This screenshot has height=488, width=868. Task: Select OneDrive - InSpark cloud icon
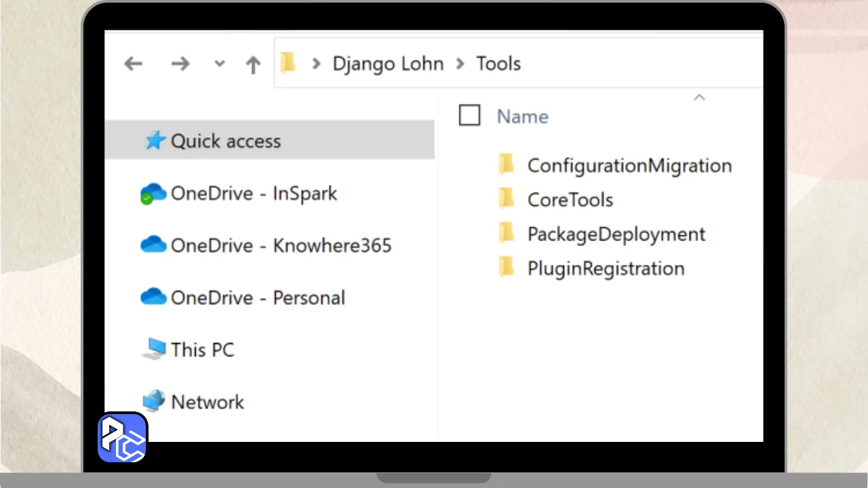tap(153, 194)
